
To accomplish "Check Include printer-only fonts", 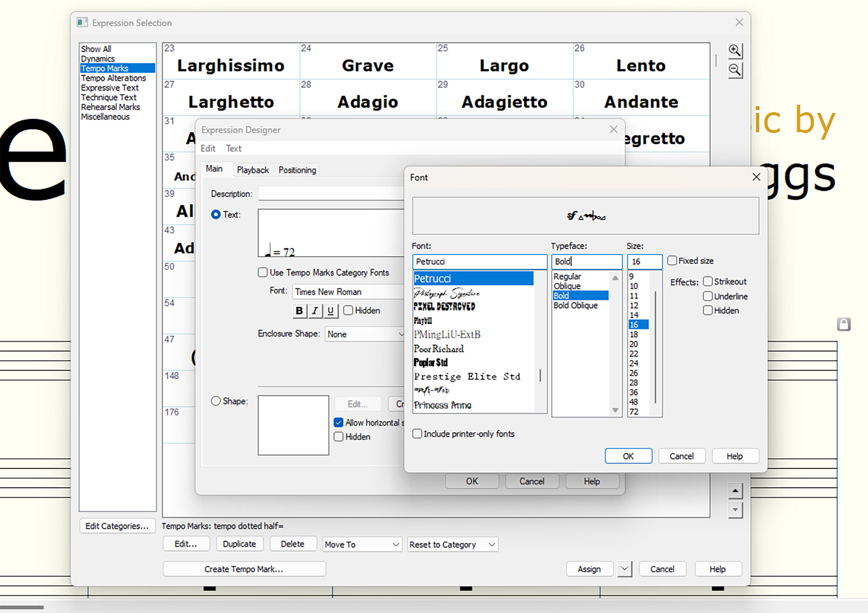I will 418,434.
